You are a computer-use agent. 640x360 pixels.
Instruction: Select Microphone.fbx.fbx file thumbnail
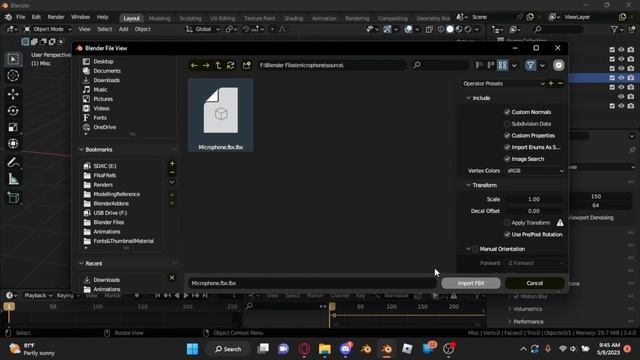pos(221,116)
